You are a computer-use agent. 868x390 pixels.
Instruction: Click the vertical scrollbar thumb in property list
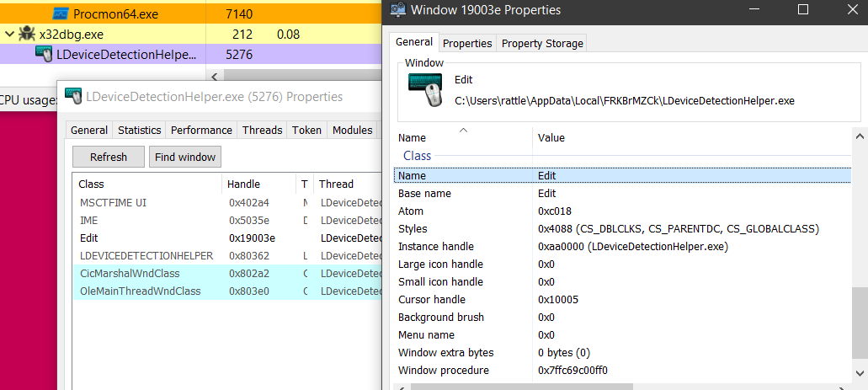click(x=859, y=324)
